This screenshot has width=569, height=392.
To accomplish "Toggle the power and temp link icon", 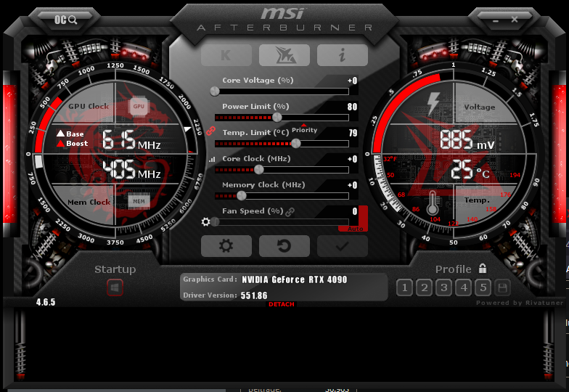I will click(210, 131).
